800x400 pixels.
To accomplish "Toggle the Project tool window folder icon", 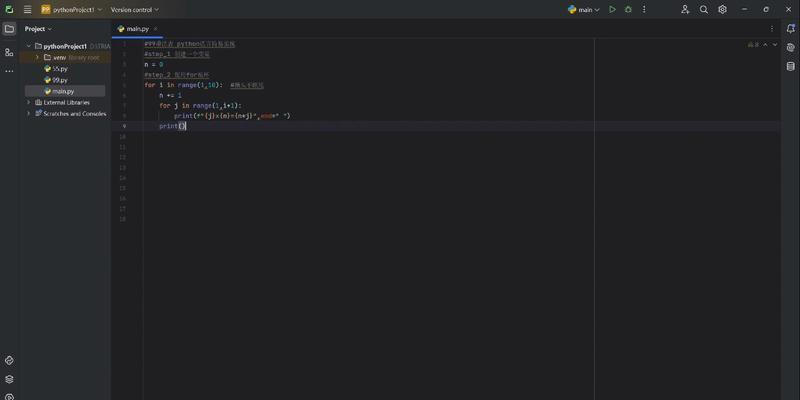I will (9, 29).
